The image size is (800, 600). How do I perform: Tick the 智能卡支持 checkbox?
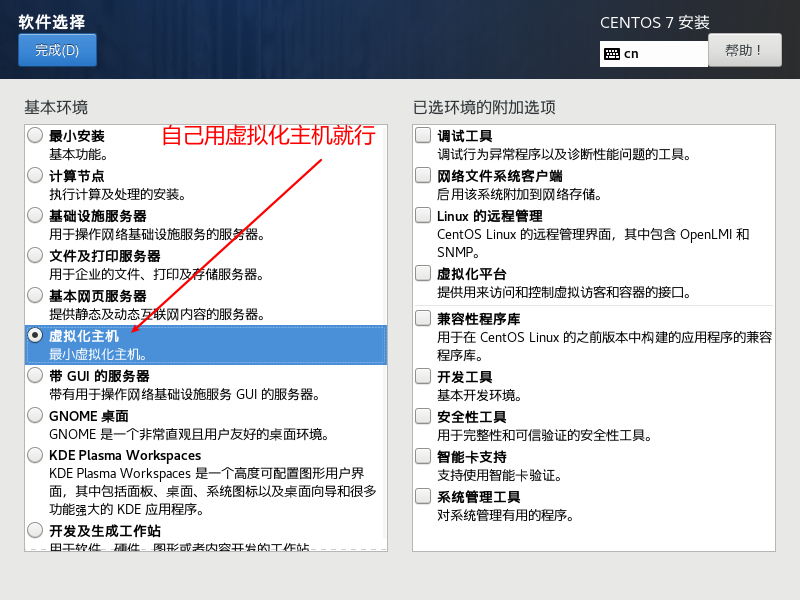423,456
